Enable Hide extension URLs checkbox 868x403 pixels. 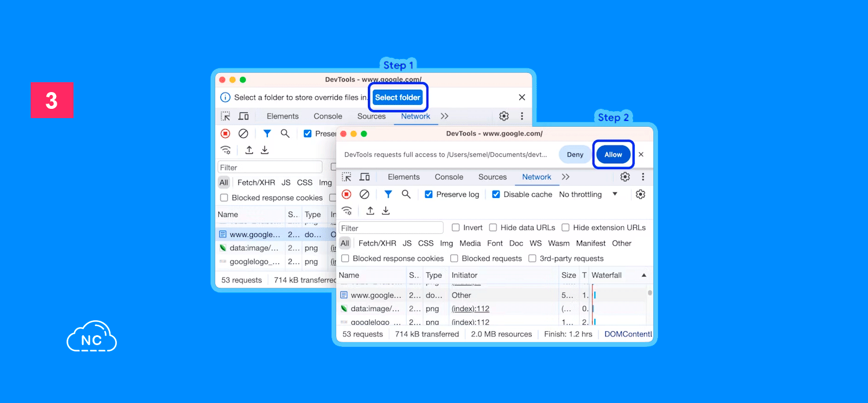(566, 228)
